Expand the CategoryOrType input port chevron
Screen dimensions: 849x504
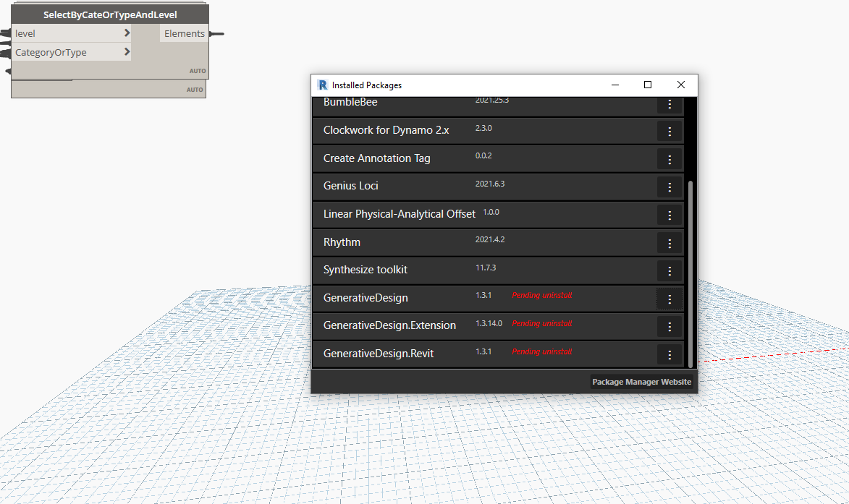click(127, 52)
